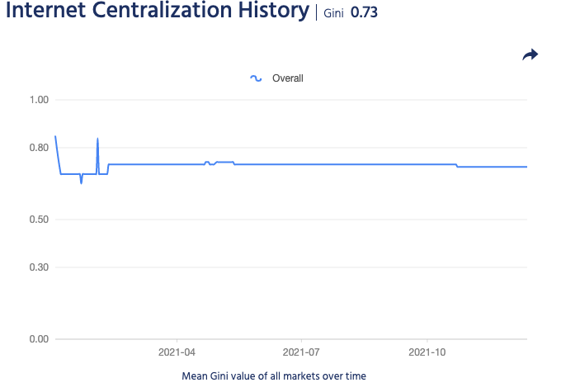The image size is (580, 392).
Task: Click the blue wave legend icon
Action: (256, 78)
